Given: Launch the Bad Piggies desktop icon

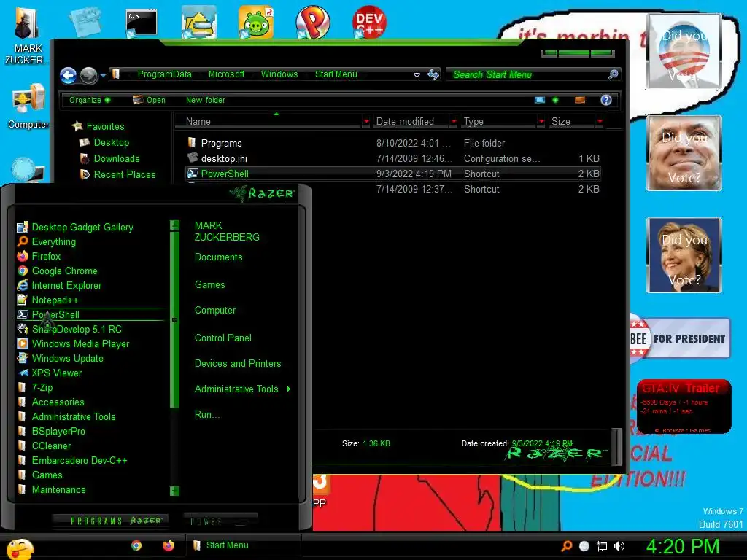Looking at the screenshot, I should (x=256, y=22).
